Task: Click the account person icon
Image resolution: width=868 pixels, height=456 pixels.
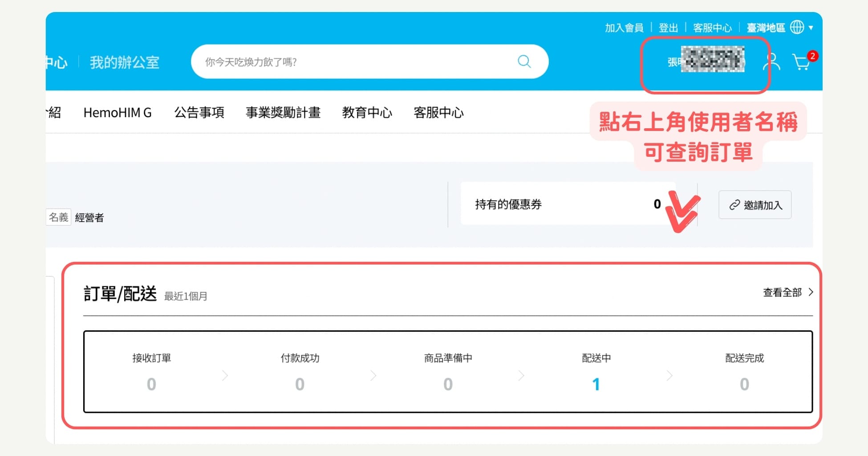Action: point(772,62)
